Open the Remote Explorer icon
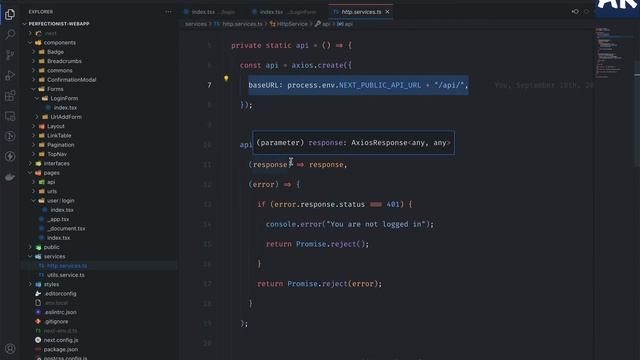640x360 pixels. click(x=10, y=116)
